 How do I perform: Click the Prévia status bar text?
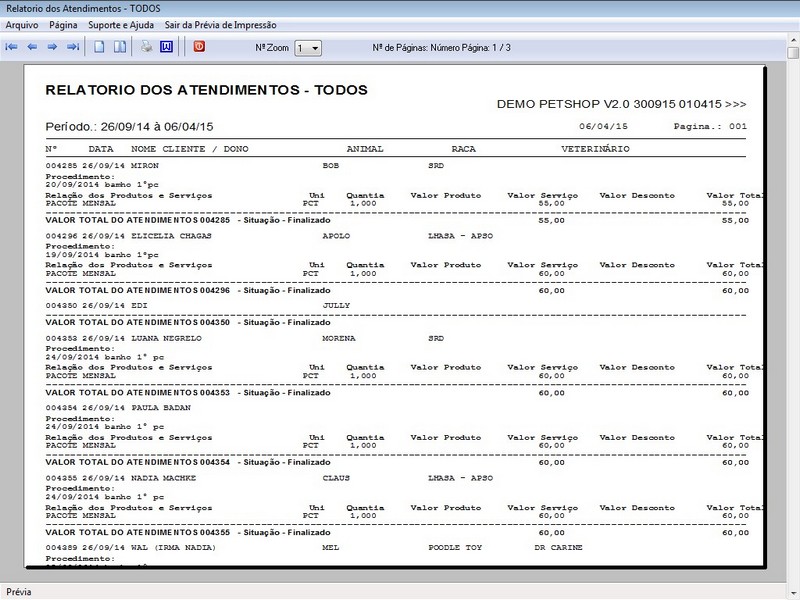pyautogui.click(x=19, y=592)
